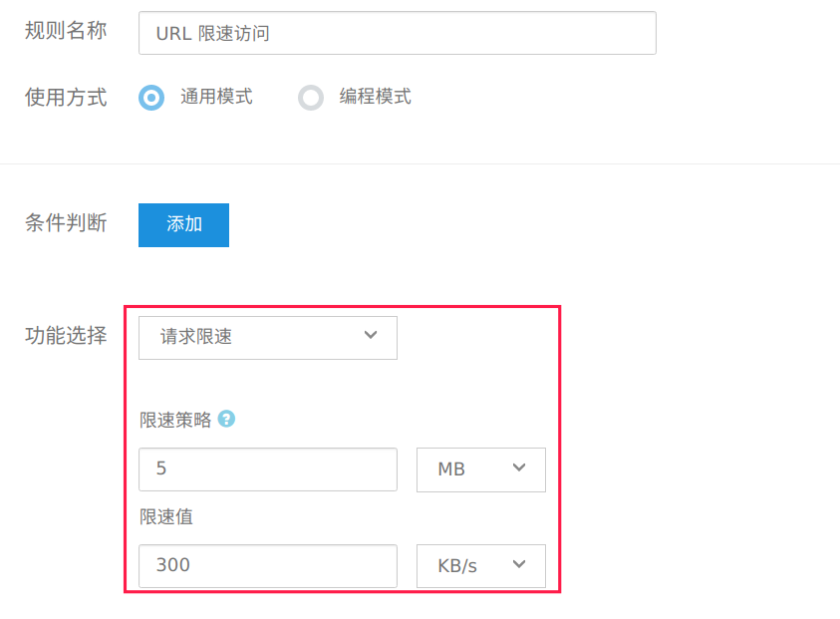
Task: Expand the KB/s speed unit dropdown
Action: pos(481,566)
